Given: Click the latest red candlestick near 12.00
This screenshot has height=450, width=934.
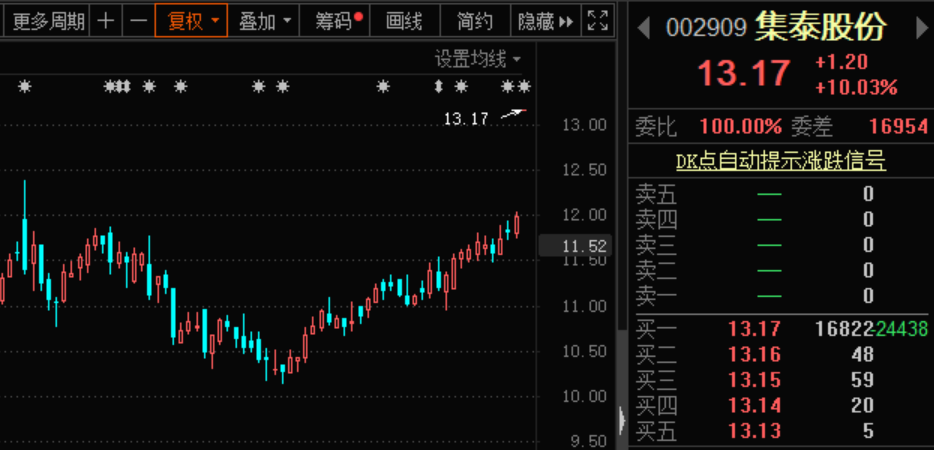Looking at the screenshot, I should pos(516,225).
